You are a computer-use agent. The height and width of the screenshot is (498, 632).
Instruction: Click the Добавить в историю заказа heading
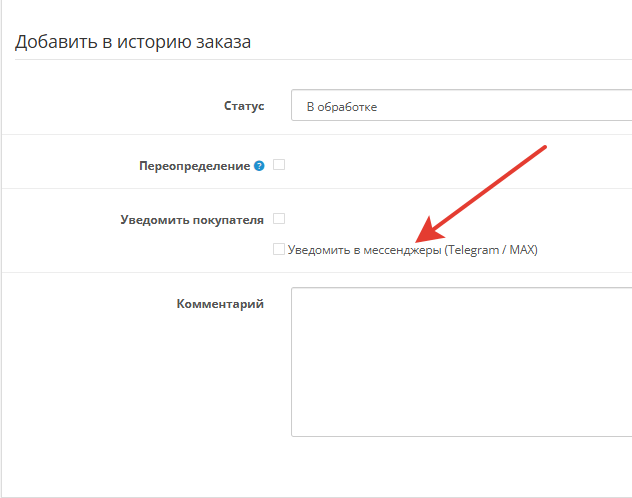[133, 42]
